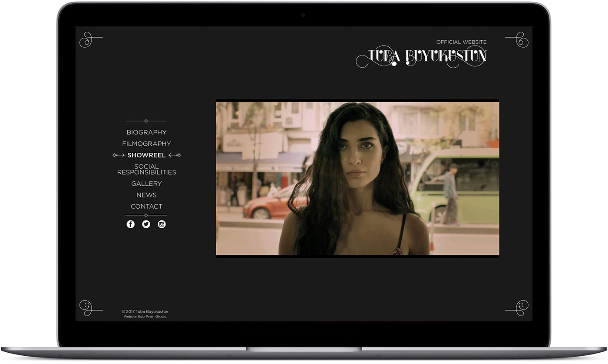608x364 pixels.
Task: Select the BIOGRAPHY menu item
Action: tap(146, 132)
